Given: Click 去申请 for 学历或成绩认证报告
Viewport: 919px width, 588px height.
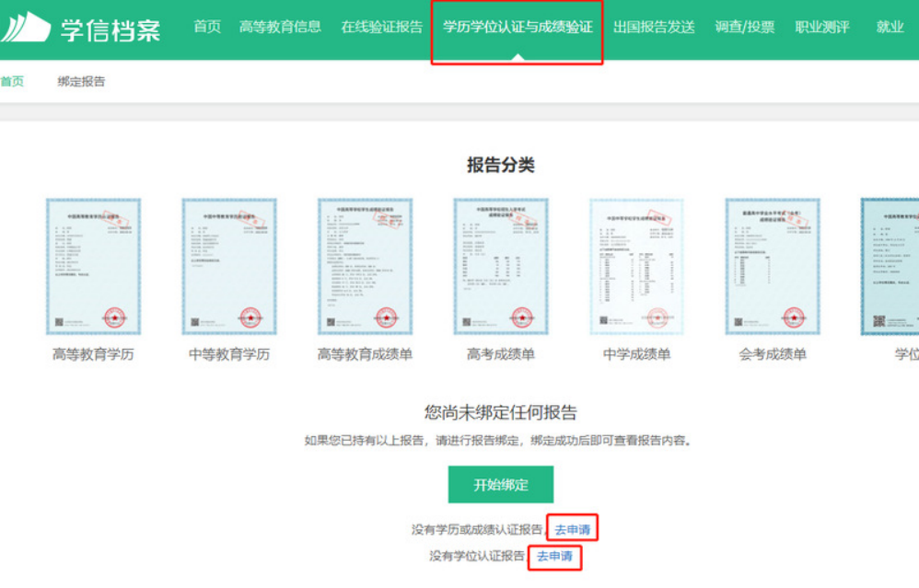Looking at the screenshot, I should [573, 530].
